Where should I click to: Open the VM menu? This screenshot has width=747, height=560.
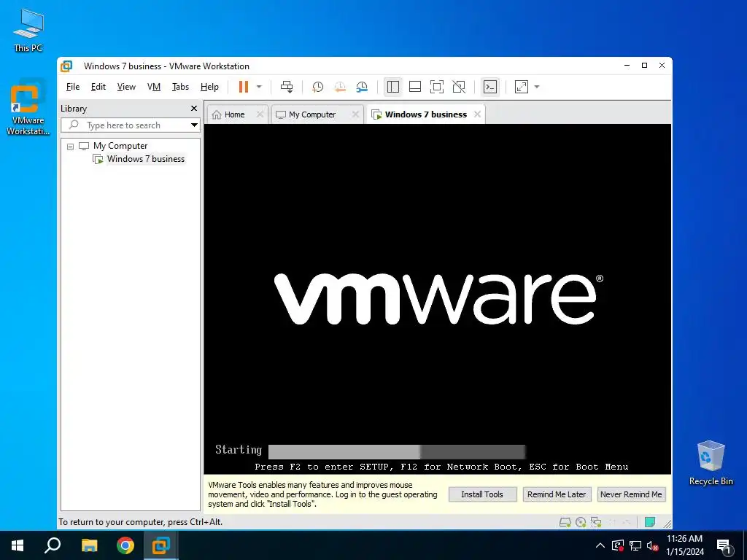[154, 87]
